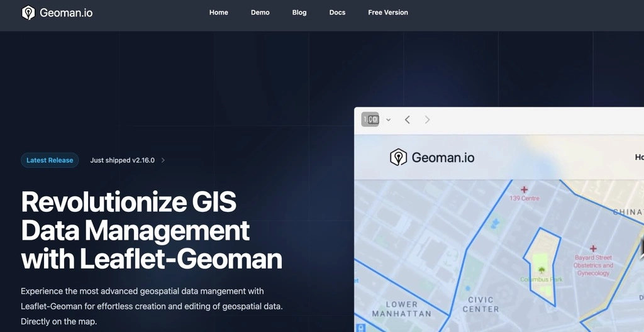
Task: Click the Latest Release badge
Action: [x=50, y=160]
